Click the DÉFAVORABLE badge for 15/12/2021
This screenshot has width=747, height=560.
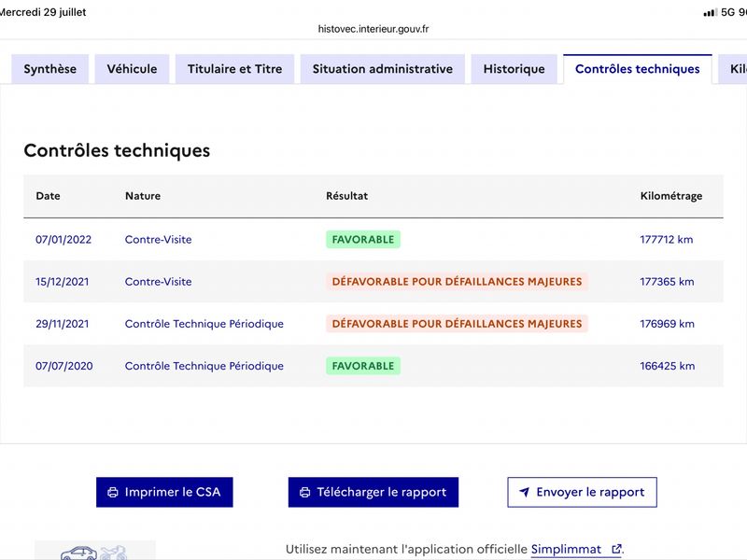pos(457,282)
